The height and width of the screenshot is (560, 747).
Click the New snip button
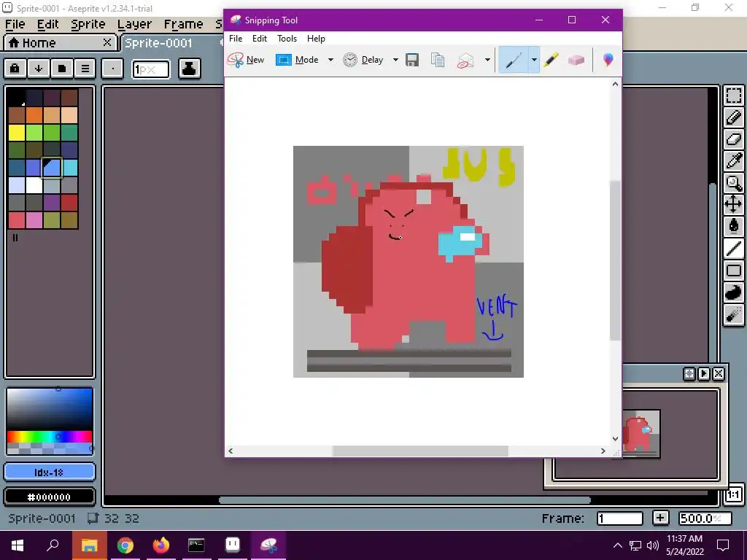tap(245, 60)
